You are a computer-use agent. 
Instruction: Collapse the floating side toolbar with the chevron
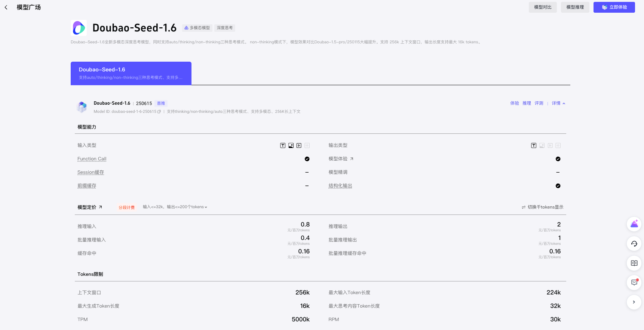point(634,302)
